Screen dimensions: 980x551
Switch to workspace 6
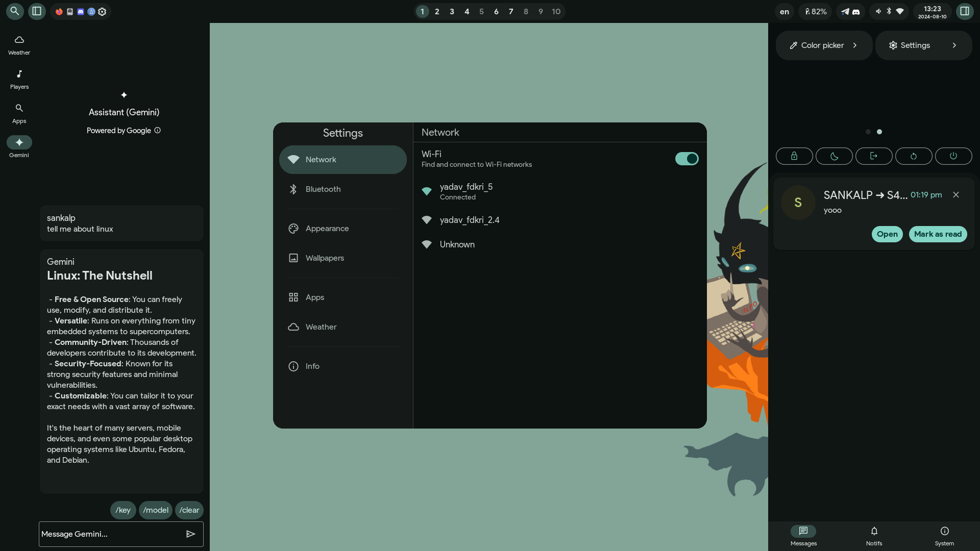point(496,11)
